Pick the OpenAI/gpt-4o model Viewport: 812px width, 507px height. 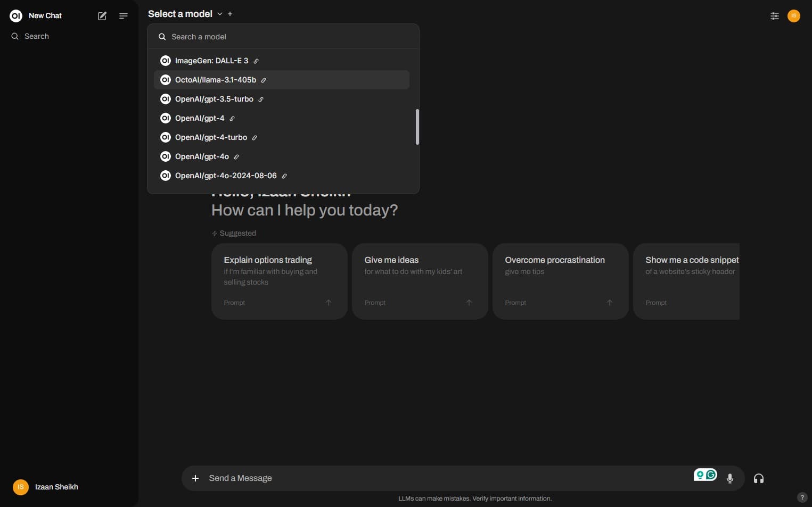point(282,156)
